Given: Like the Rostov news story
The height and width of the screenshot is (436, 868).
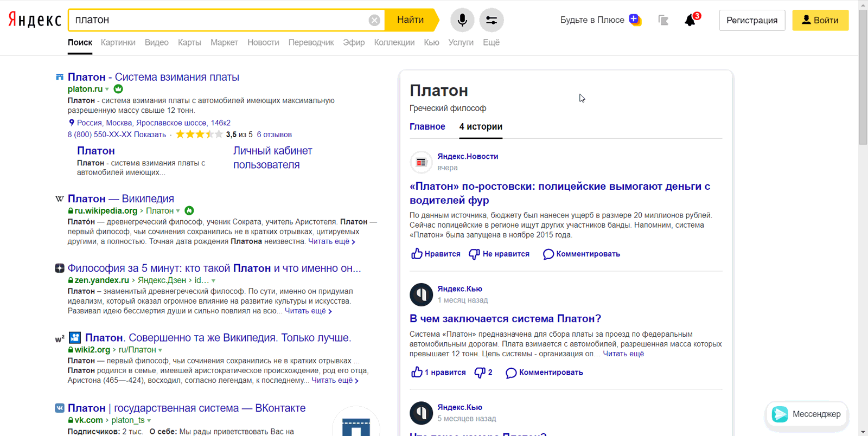Looking at the screenshot, I should [x=436, y=254].
